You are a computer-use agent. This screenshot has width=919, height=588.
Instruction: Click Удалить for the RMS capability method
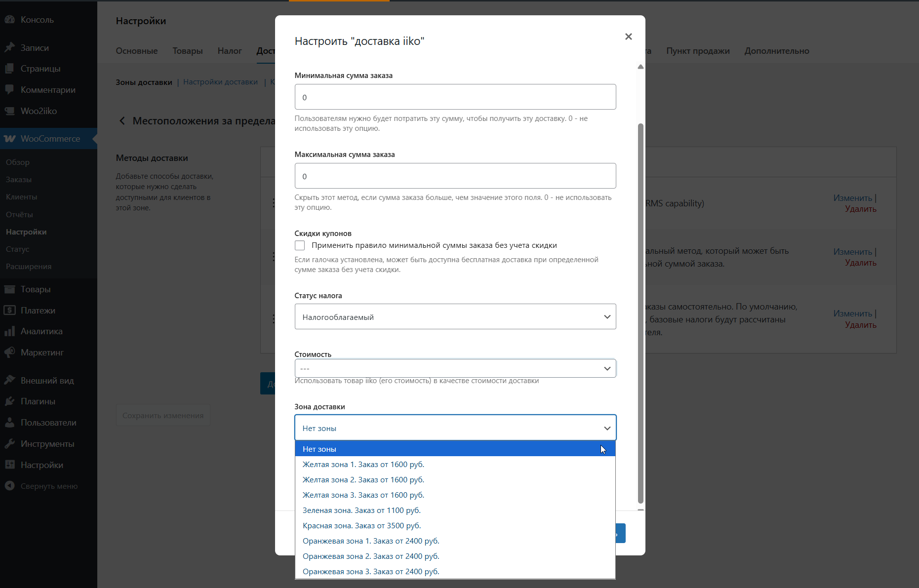[x=861, y=209]
